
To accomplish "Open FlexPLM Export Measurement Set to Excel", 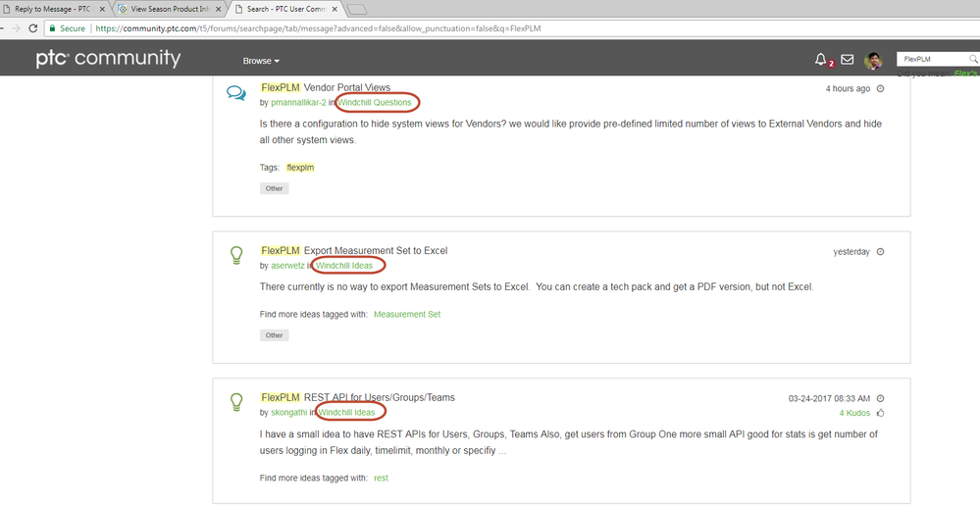I will (354, 250).
